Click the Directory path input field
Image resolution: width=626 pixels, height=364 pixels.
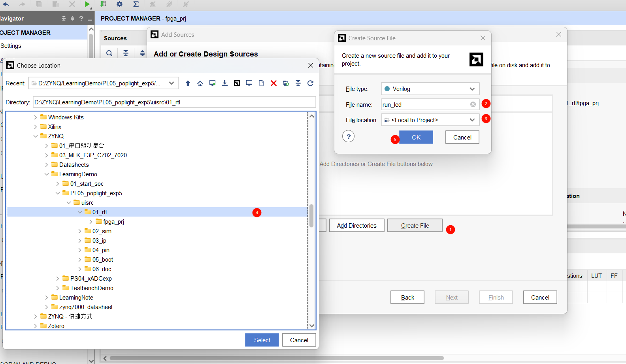point(174,102)
